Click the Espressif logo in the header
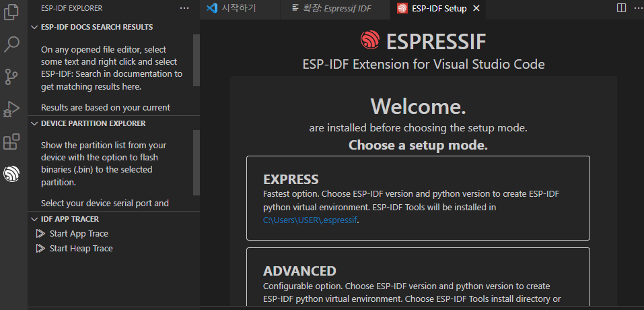Image resolution: width=644 pixels, height=310 pixels. tap(370, 40)
